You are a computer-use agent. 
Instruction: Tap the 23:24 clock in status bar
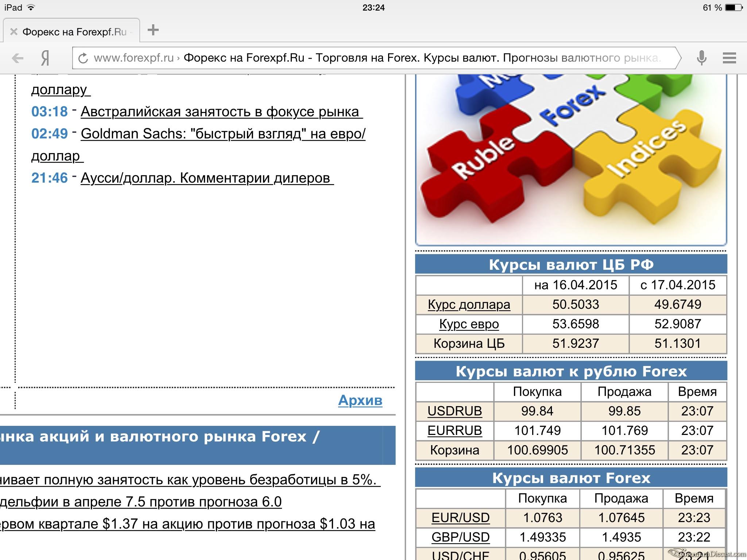373,7
